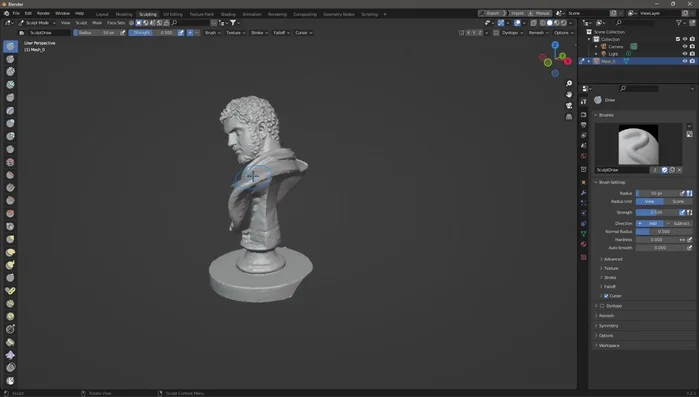Switch to the Geometry Nodes tab

[x=339, y=14]
